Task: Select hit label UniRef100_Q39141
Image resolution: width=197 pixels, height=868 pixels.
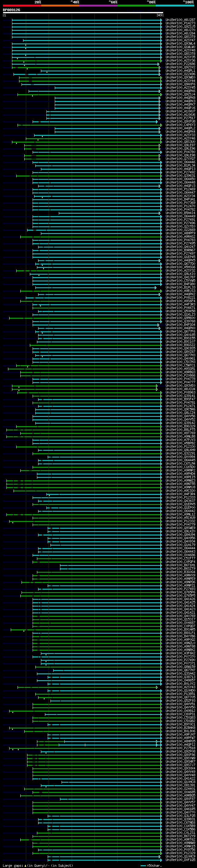Action: tap(180, 396)
